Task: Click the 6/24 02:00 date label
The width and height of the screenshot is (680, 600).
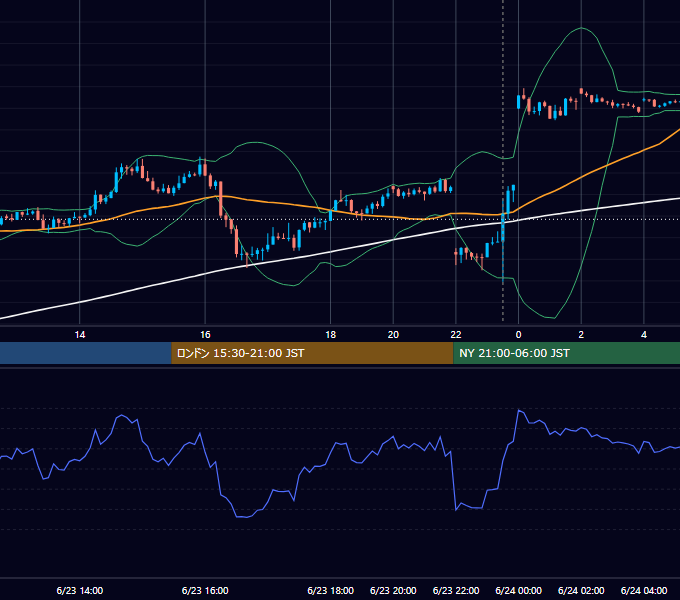Action: 581,590
